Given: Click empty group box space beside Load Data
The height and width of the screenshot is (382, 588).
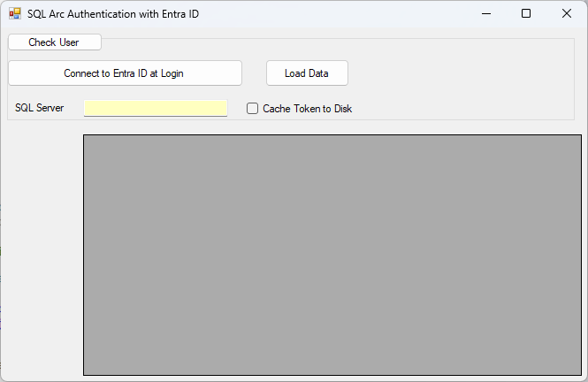Looking at the screenshot, I should (x=460, y=75).
